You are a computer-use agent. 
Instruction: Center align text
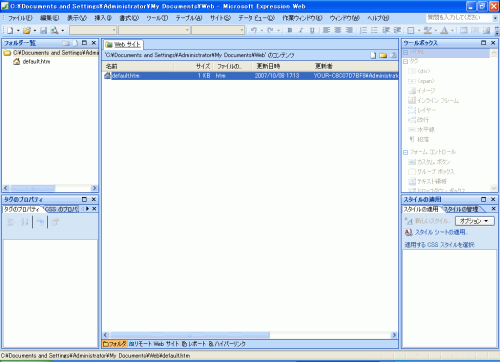click(338, 30)
